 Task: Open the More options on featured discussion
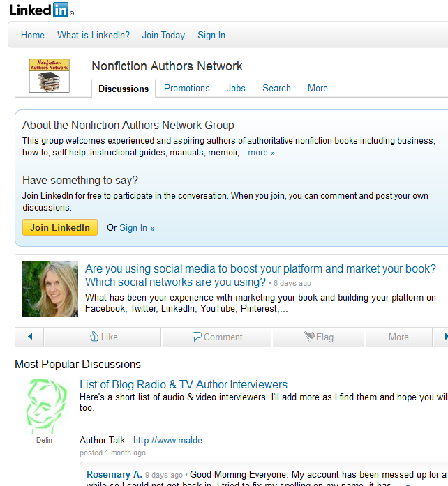click(398, 337)
